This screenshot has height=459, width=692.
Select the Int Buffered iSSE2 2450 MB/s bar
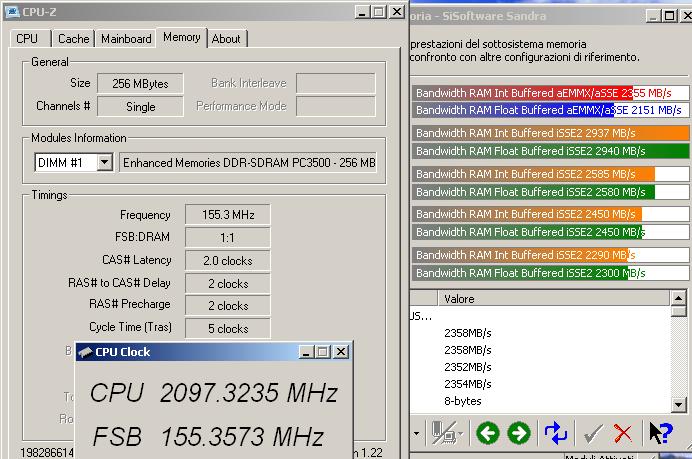point(550,214)
